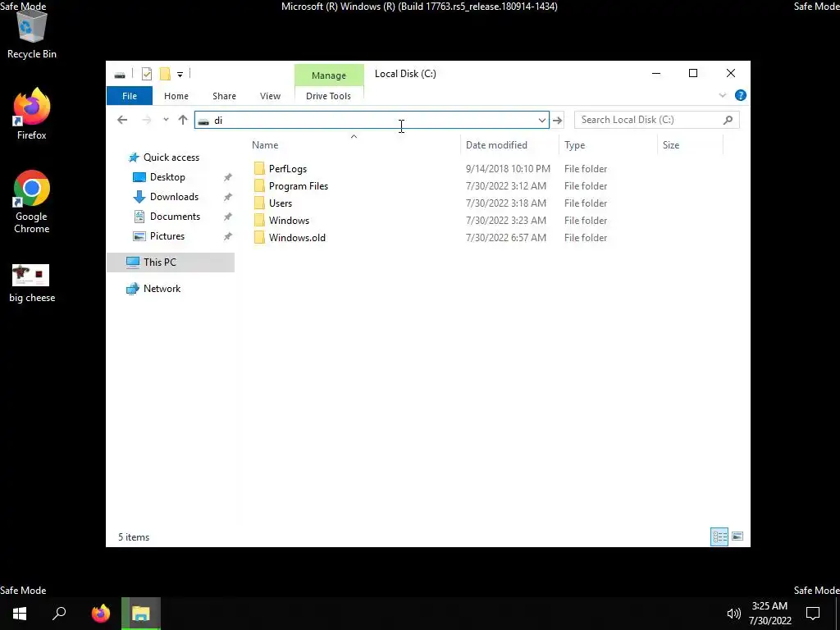The height and width of the screenshot is (630, 840).
Task: Select Quick access in navigation pane
Action: [x=171, y=157]
